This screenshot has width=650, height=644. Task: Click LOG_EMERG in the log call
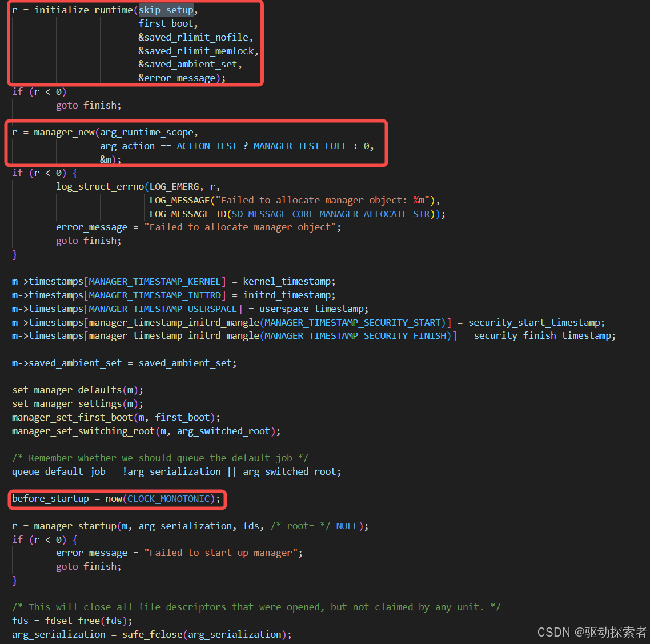(x=174, y=187)
